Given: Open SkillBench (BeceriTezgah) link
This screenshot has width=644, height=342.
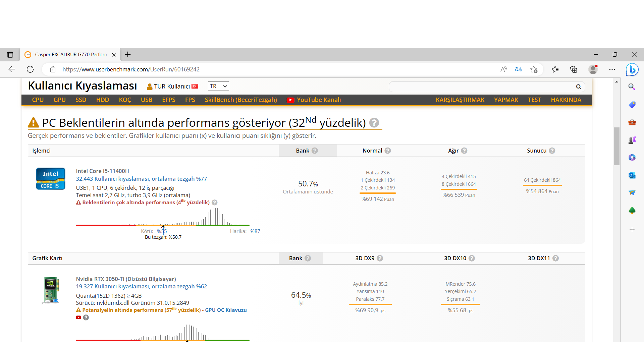Looking at the screenshot, I should (241, 100).
